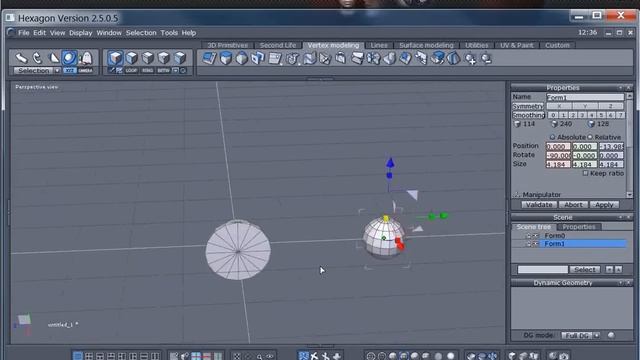Open the Second Life tab
640x360 pixels.
(x=278, y=45)
